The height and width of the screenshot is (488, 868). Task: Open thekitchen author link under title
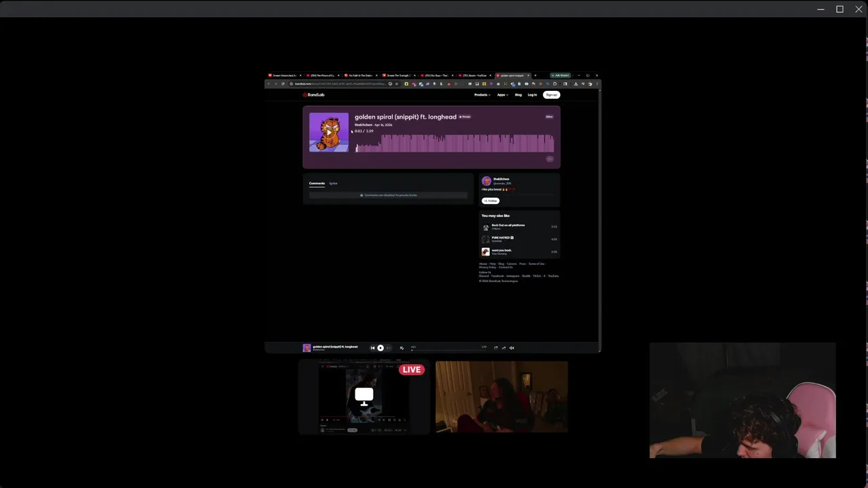pos(363,125)
